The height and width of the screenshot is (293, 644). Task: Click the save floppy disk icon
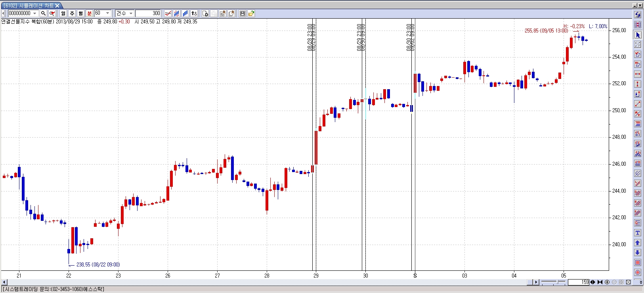pos(243,13)
